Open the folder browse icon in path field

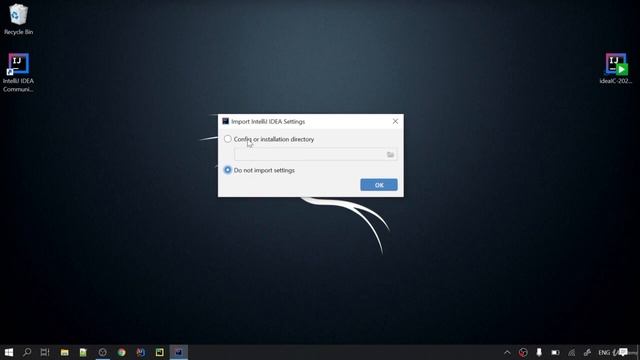point(391,154)
